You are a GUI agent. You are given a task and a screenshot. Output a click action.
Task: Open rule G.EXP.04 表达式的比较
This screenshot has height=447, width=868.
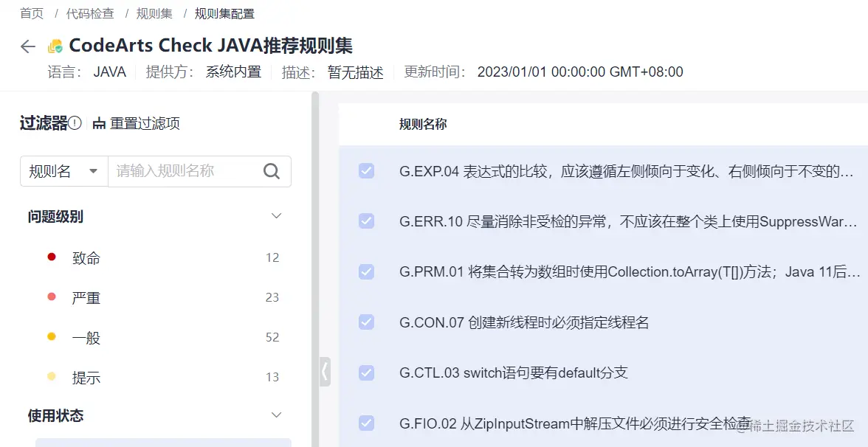coord(626,171)
